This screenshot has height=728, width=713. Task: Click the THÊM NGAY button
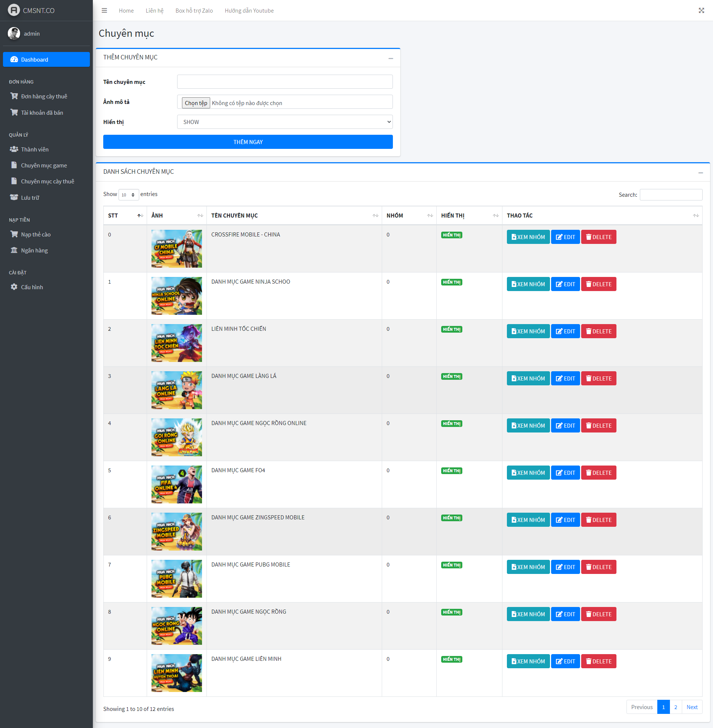[x=248, y=142]
